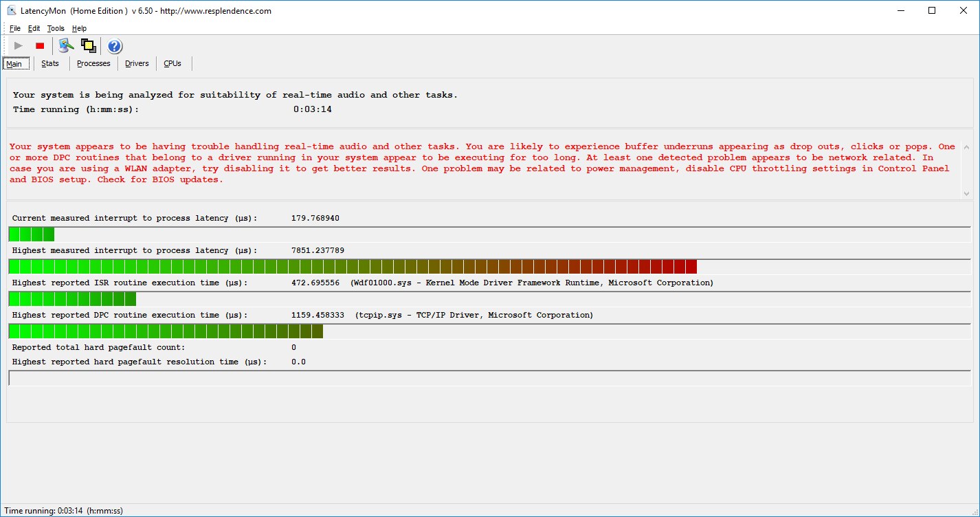This screenshot has height=517, width=980.
Task: Stop monitoring with the red square
Action: (x=40, y=46)
